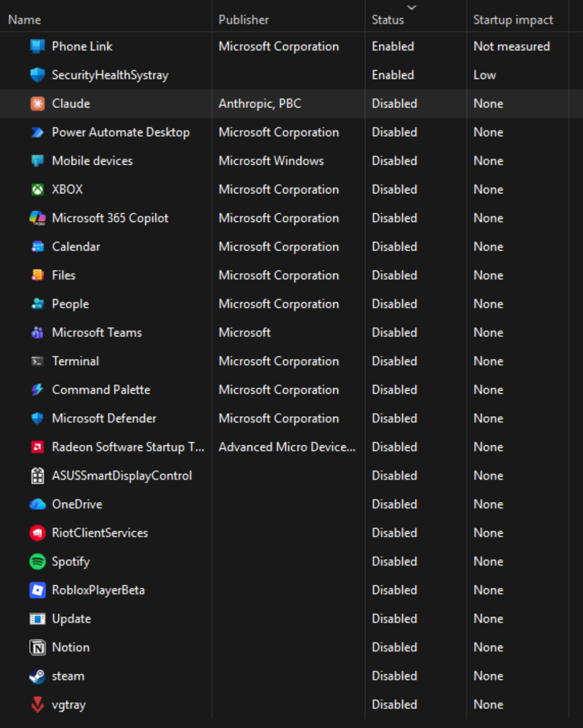Image resolution: width=583 pixels, height=728 pixels.
Task: Click Not measured impact value
Action: pos(511,46)
